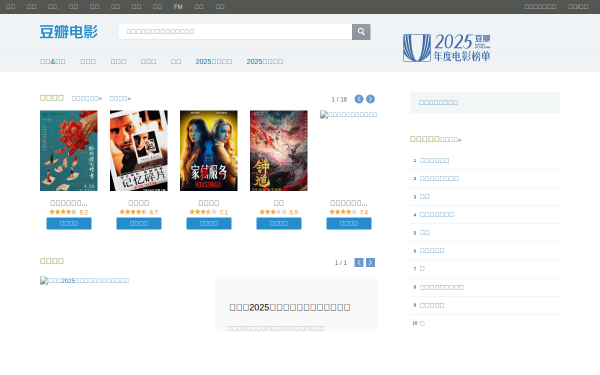Open the broken poster image above rating 7.4

[349, 115]
